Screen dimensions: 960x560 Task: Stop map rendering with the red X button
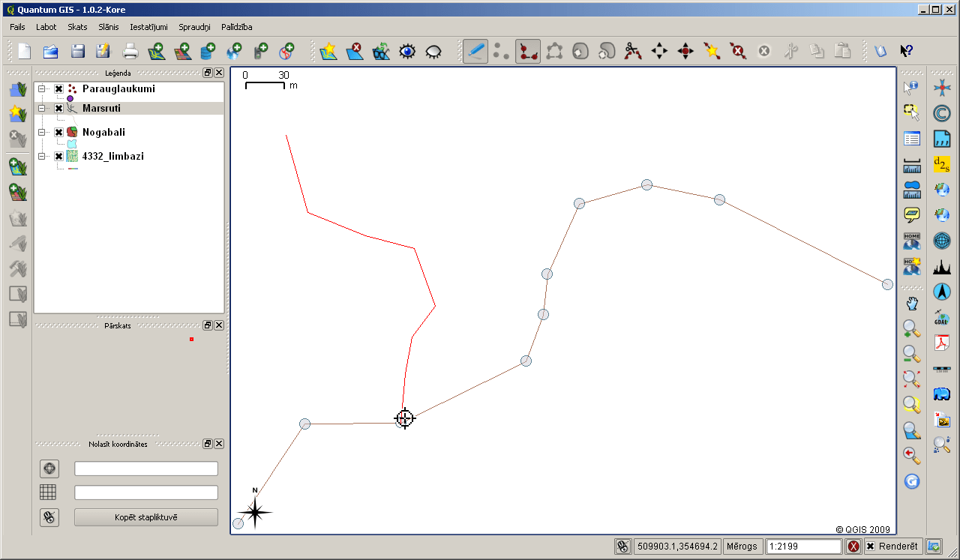pos(853,547)
